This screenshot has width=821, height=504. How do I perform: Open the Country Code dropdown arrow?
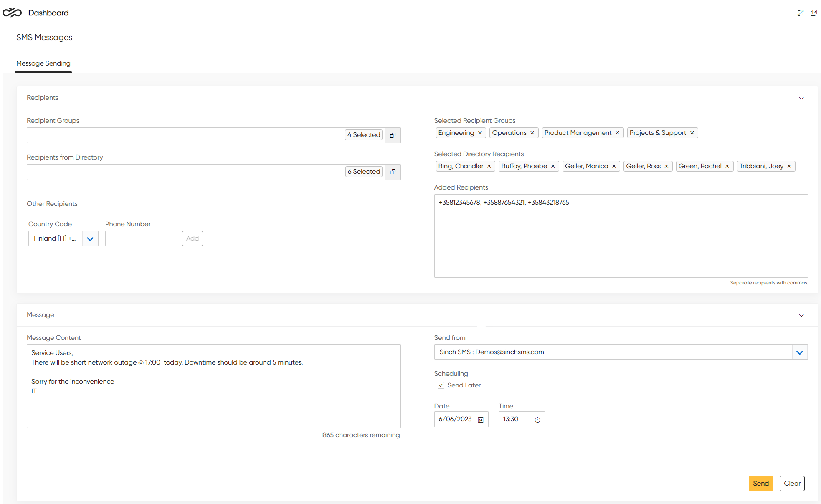(90, 239)
